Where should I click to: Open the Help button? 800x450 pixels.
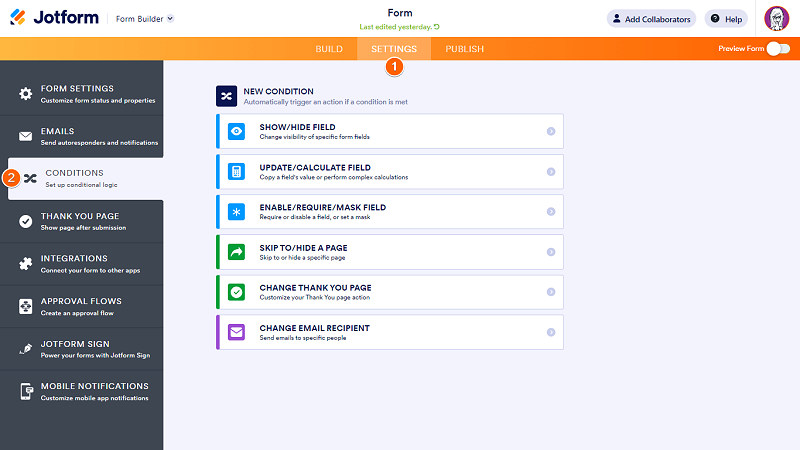(726, 19)
